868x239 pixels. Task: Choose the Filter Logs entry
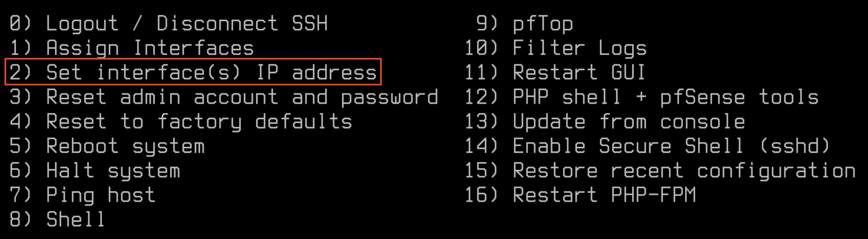579,48
